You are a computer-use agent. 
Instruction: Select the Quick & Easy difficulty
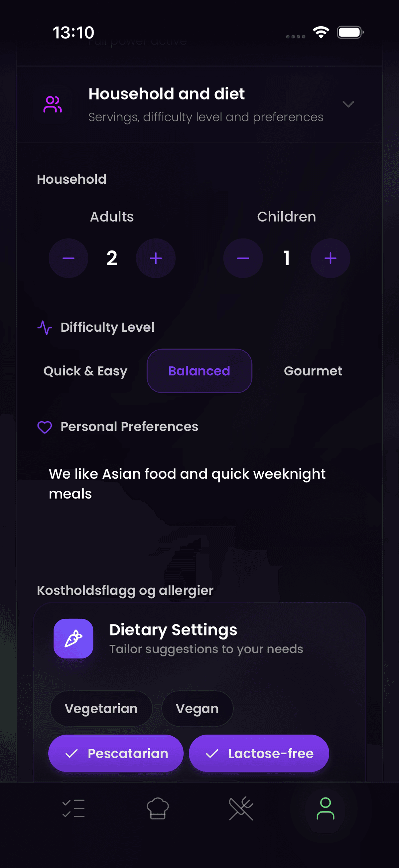pos(85,371)
